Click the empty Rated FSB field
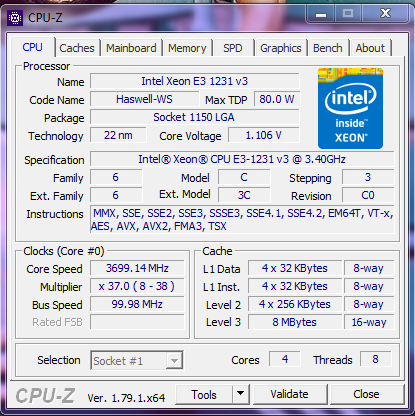 (137, 322)
